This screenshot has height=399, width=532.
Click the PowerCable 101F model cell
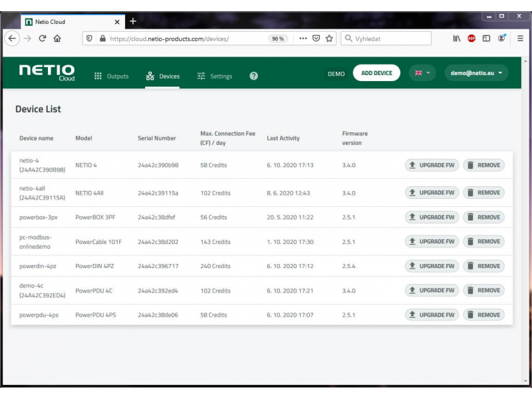pyautogui.click(x=98, y=242)
